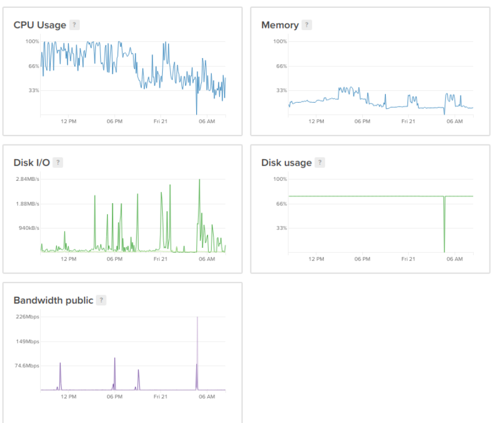504x423 pixels.
Task: Open the Disk usage help tooltip
Action: (x=320, y=163)
